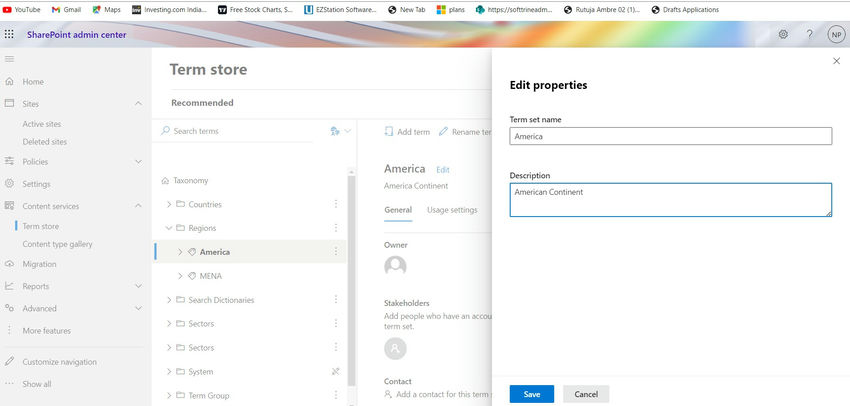Expand the Advanced section chevron

pyautogui.click(x=138, y=308)
